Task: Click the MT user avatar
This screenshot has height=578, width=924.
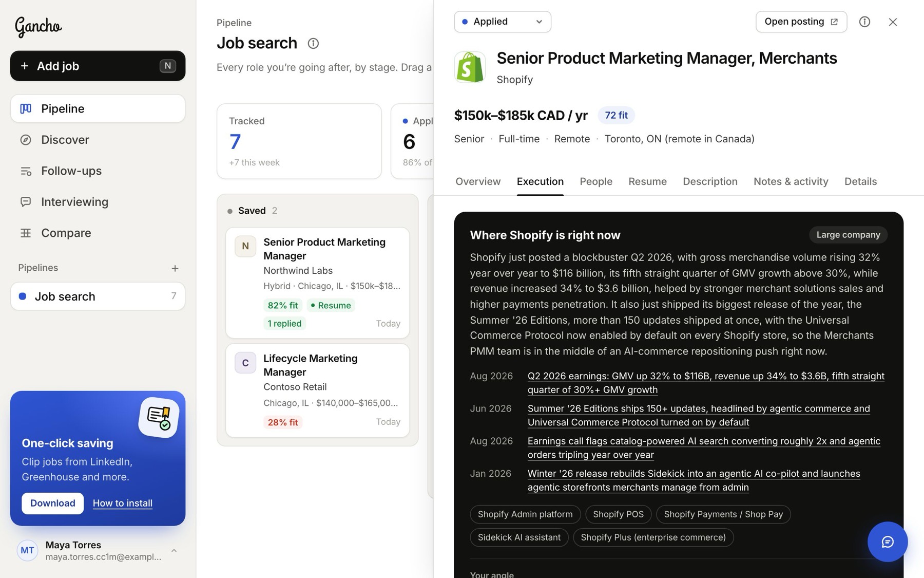Action: 28,551
